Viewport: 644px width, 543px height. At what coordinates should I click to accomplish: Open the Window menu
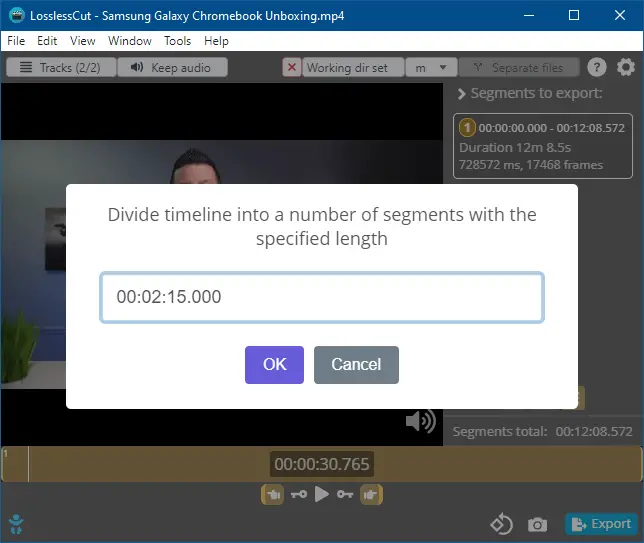(130, 41)
